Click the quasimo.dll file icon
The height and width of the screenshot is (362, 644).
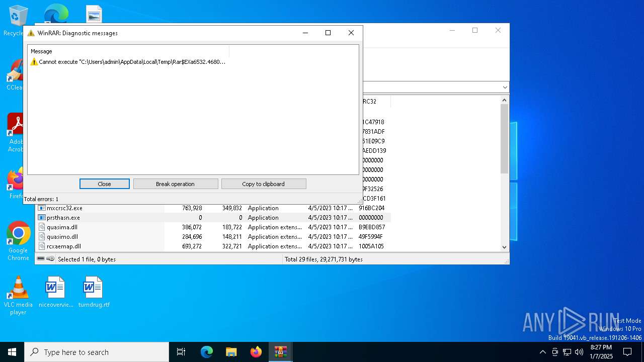click(x=42, y=237)
